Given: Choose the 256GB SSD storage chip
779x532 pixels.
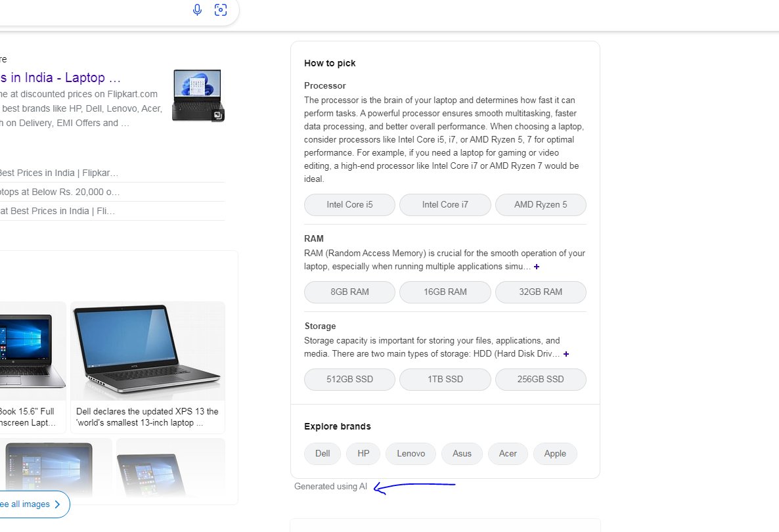Looking at the screenshot, I should (540, 379).
